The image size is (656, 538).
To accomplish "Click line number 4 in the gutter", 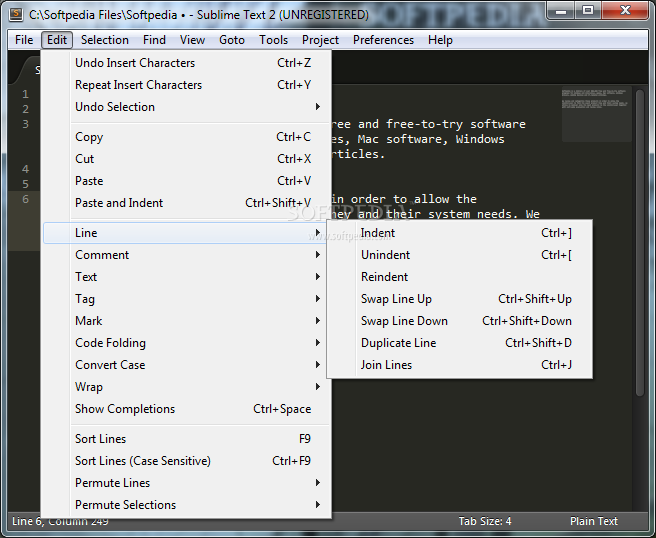I will [x=26, y=169].
